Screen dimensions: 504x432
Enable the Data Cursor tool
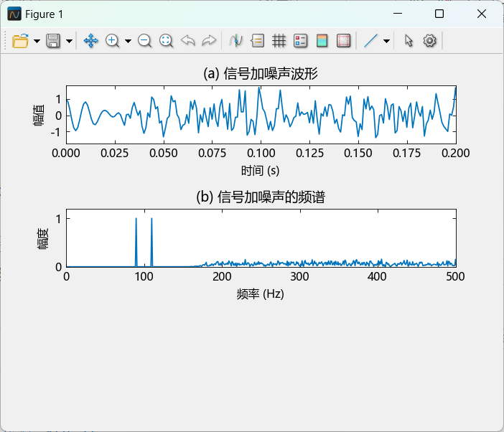(x=236, y=41)
